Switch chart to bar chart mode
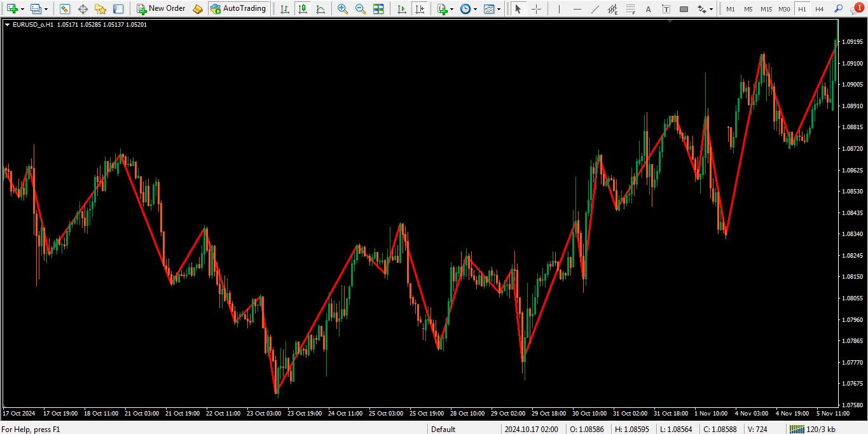Viewport: 868px width, 434px height. 284,9
